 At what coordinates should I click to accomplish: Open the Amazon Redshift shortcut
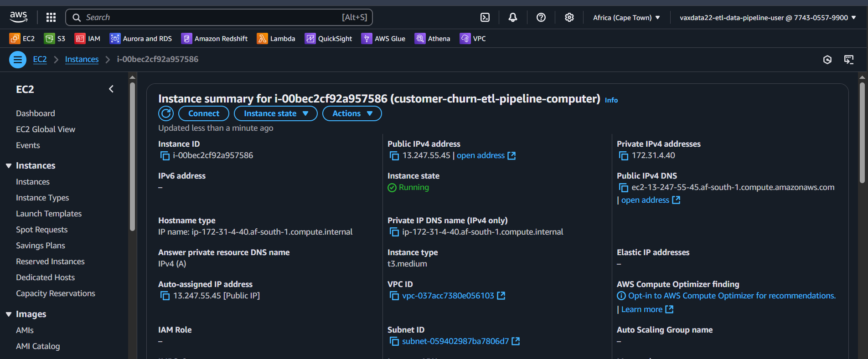pos(214,39)
